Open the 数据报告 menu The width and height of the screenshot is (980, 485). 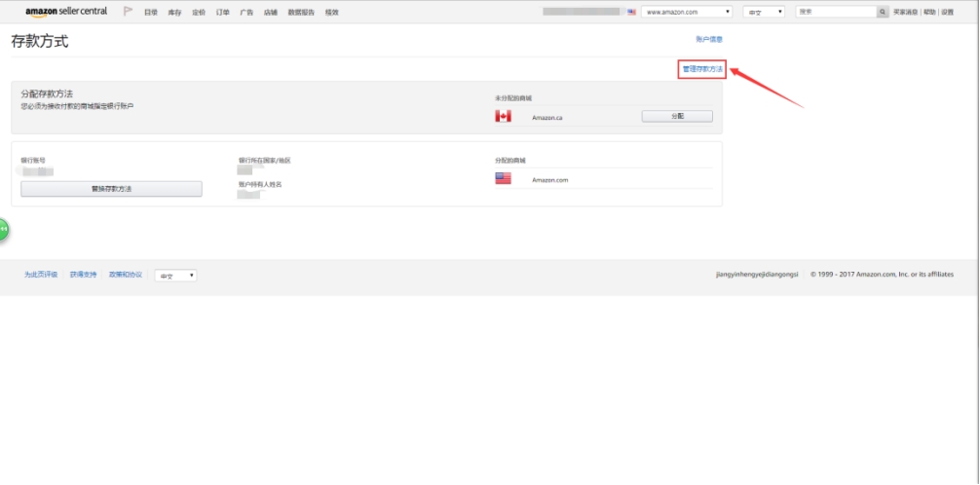(x=301, y=12)
